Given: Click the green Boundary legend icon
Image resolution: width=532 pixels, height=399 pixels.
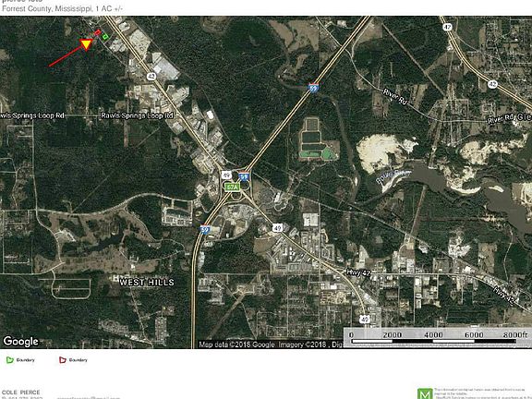Looking at the screenshot, I should [10, 360].
